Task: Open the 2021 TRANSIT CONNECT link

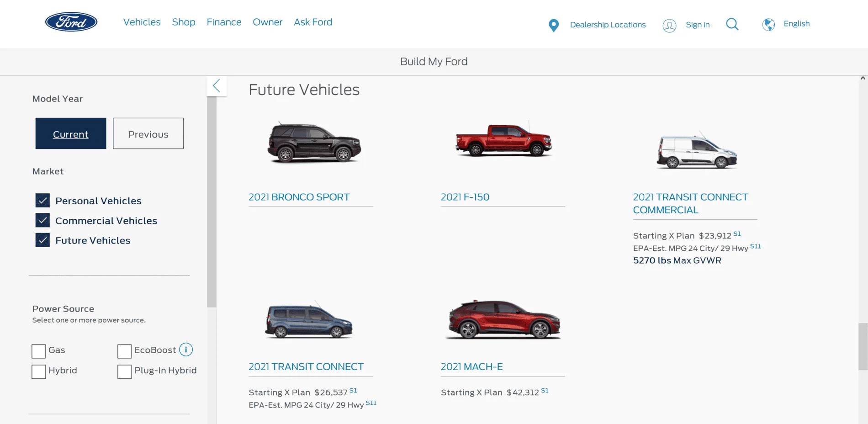Action: [306, 366]
